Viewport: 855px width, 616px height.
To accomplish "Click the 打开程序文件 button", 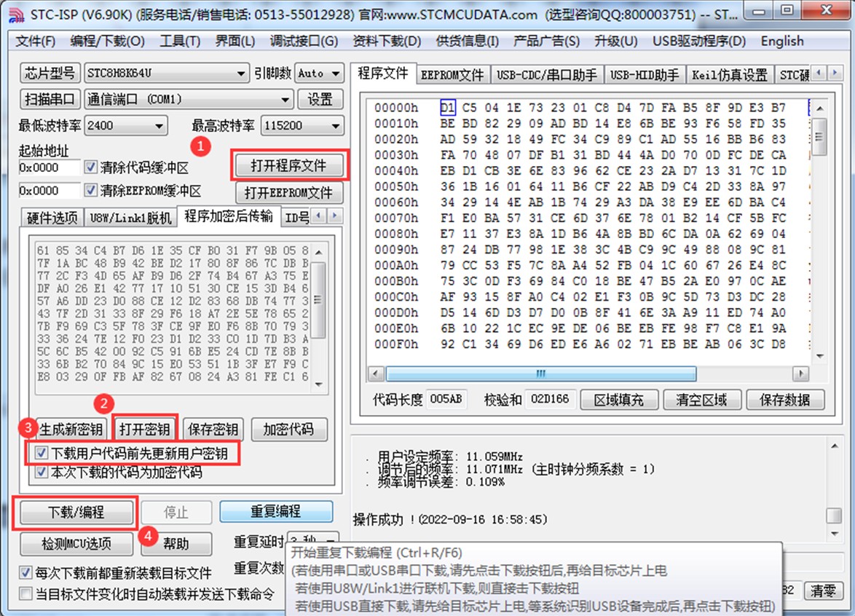I will pos(289,165).
